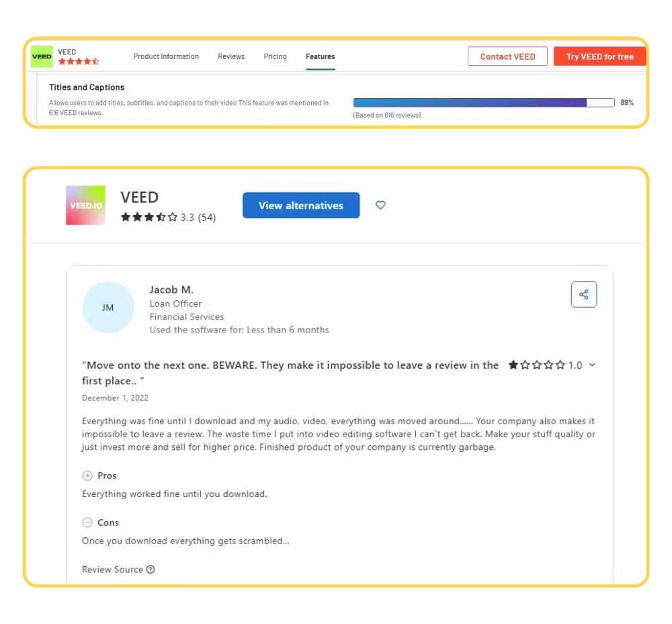
Task: Click the review title 'Move onto the next one'
Action: coord(290,373)
